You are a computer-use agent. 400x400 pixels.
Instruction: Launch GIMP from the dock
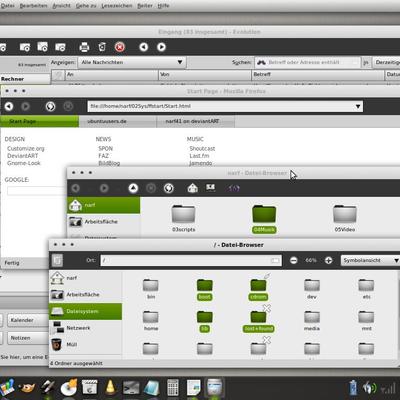tap(28, 387)
